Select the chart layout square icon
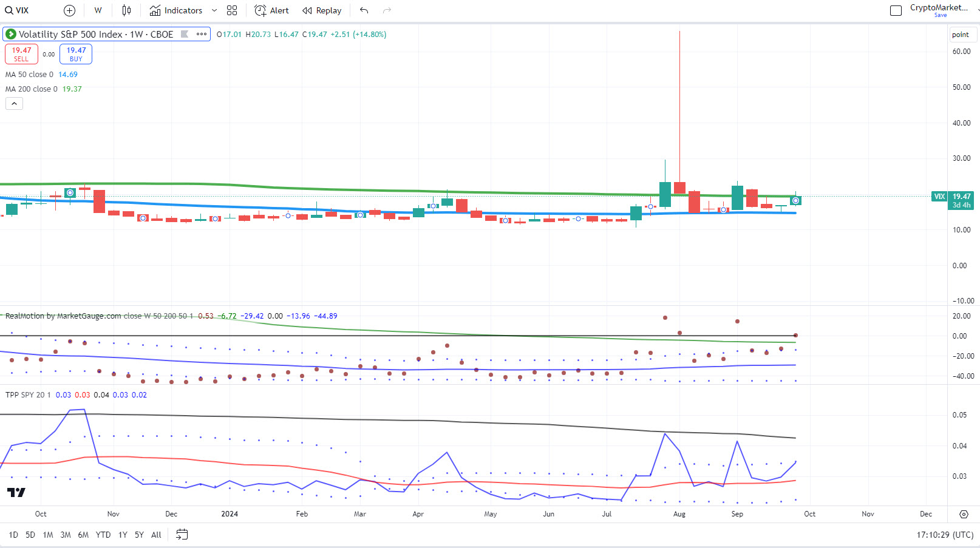This screenshot has height=548, width=980. click(896, 10)
